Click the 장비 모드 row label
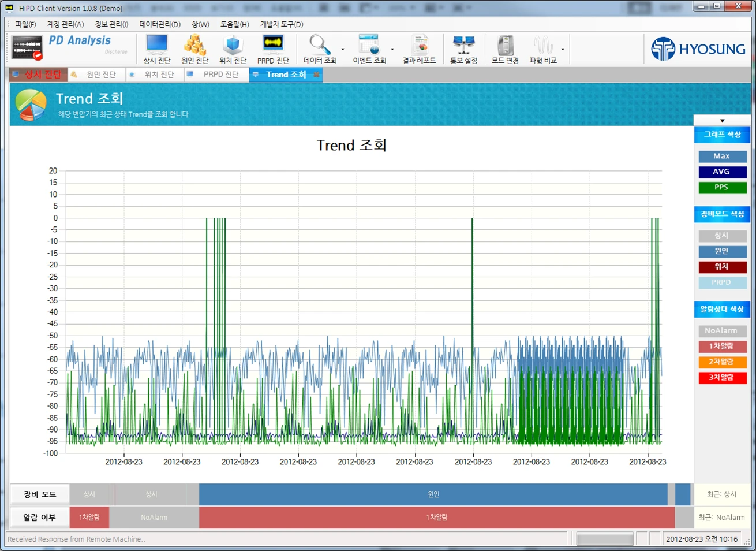The image size is (756, 551). (x=39, y=494)
